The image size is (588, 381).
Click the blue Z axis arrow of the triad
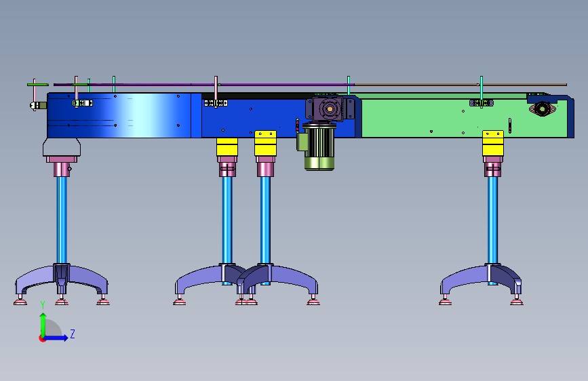[56, 338]
